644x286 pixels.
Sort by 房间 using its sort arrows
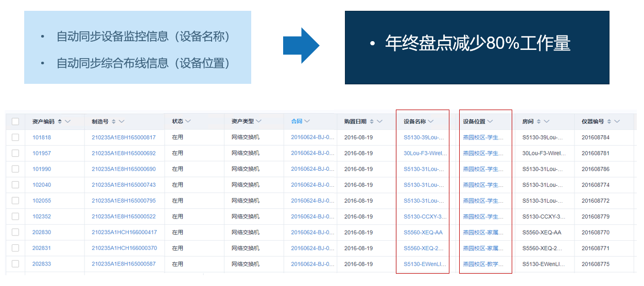coord(538,121)
